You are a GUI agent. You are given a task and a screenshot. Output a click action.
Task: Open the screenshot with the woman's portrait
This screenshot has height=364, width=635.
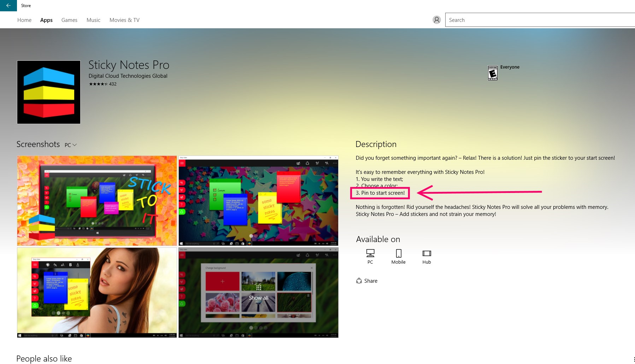97,293
